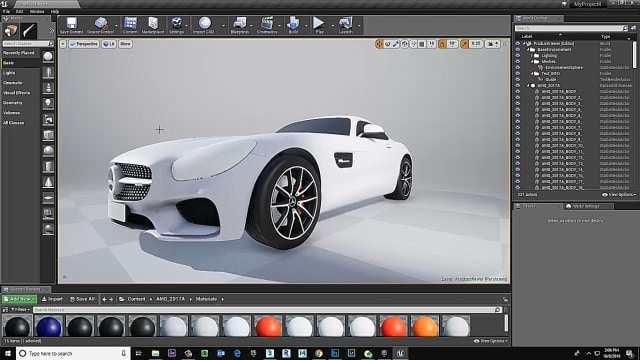Open View Options in World Outliner
Image resolution: width=640 pixels, height=360 pixels.
[619, 195]
